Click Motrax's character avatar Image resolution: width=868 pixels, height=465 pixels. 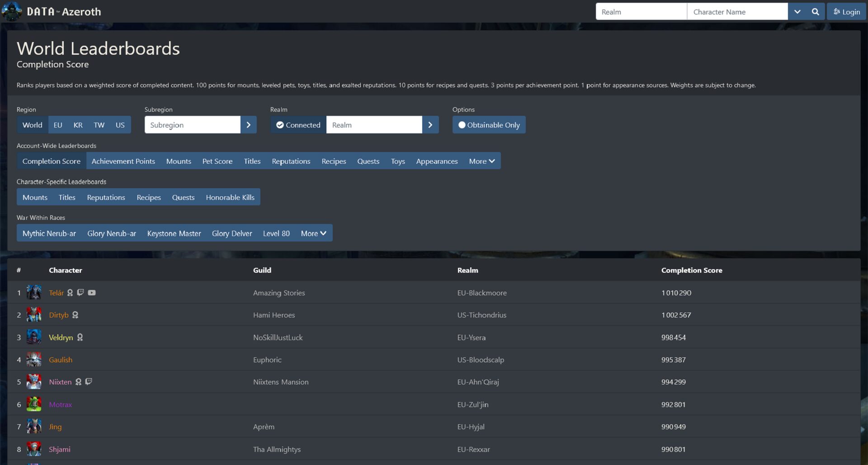(34, 404)
